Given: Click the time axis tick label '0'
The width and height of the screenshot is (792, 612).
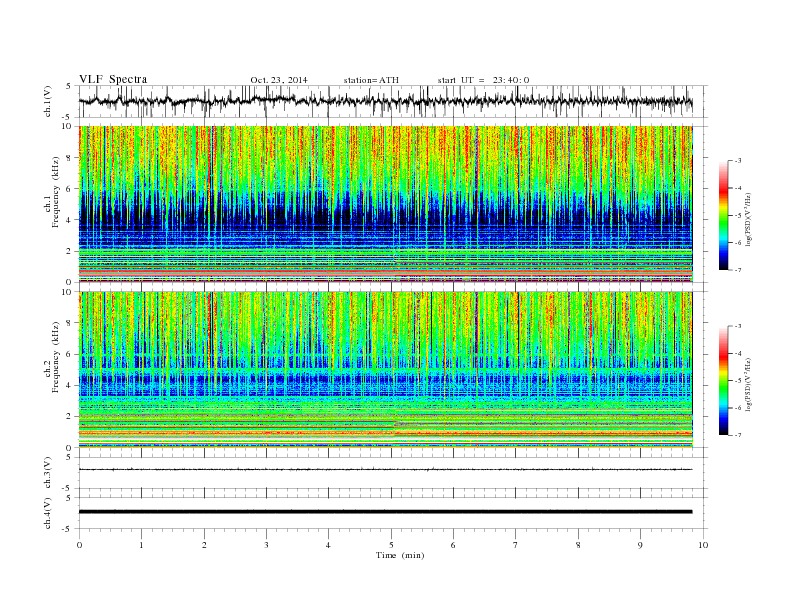Looking at the screenshot, I should [79, 545].
